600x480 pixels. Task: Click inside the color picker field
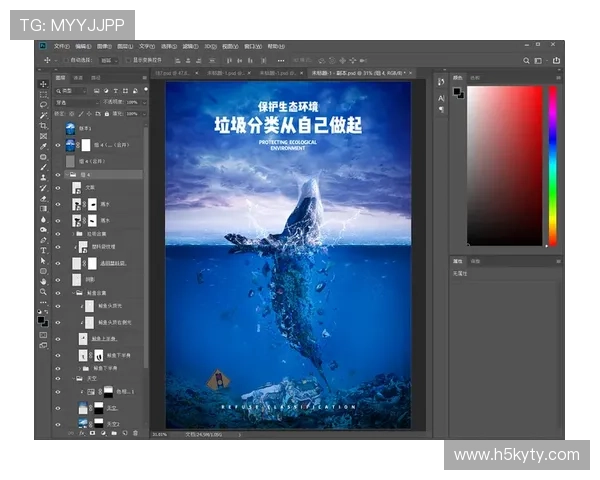pyautogui.click(x=505, y=166)
